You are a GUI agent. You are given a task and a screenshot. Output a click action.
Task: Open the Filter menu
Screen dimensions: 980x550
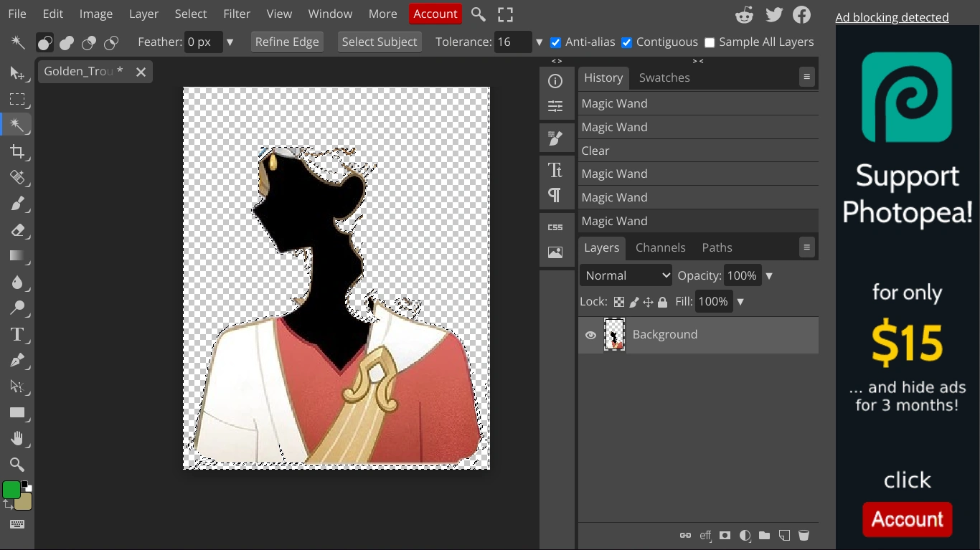(x=236, y=14)
